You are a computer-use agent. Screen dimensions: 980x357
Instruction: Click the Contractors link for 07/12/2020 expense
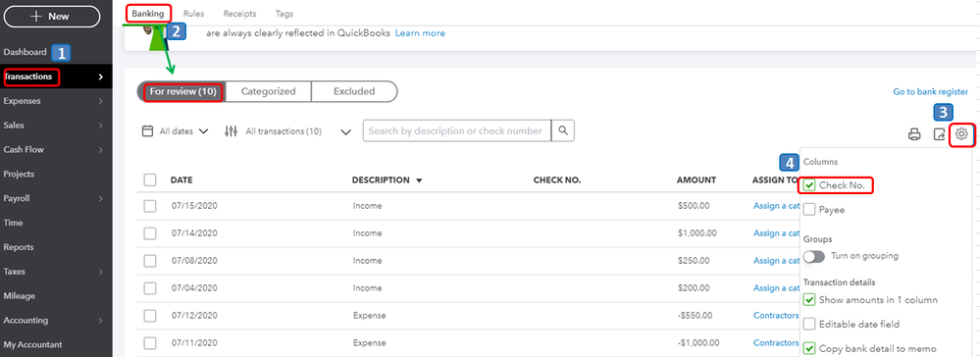[776, 316]
